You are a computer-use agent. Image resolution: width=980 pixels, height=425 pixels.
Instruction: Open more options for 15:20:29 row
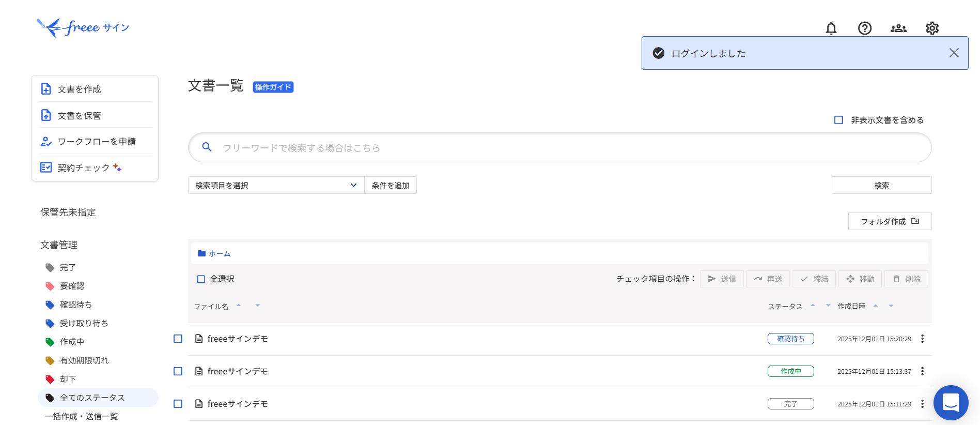(922, 339)
